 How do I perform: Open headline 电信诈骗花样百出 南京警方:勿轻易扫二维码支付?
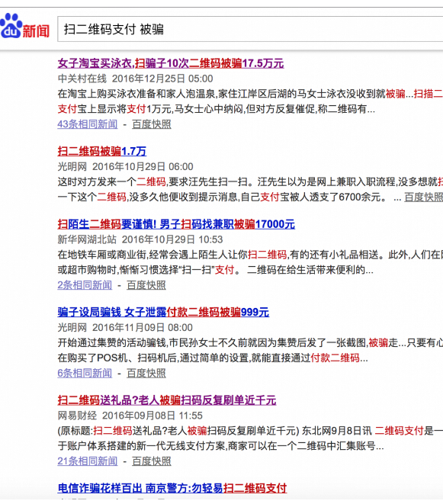click(172, 488)
